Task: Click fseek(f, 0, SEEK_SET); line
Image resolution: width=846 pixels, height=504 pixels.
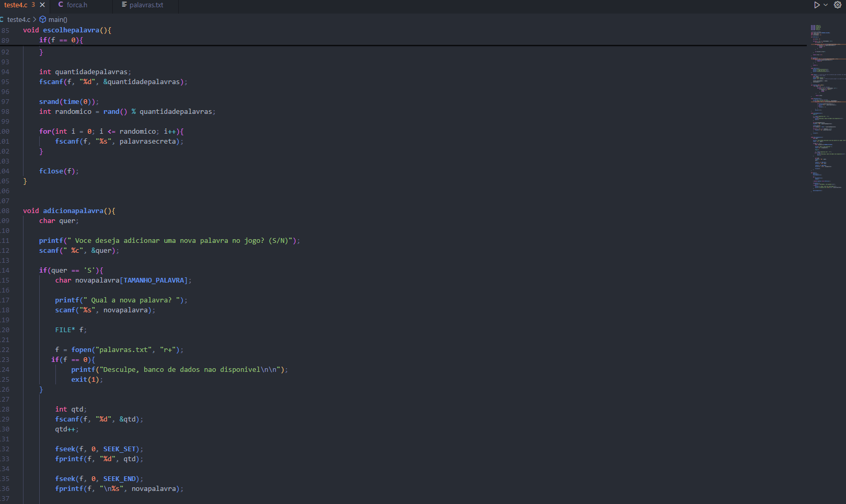Action: click(x=99, y=449)
